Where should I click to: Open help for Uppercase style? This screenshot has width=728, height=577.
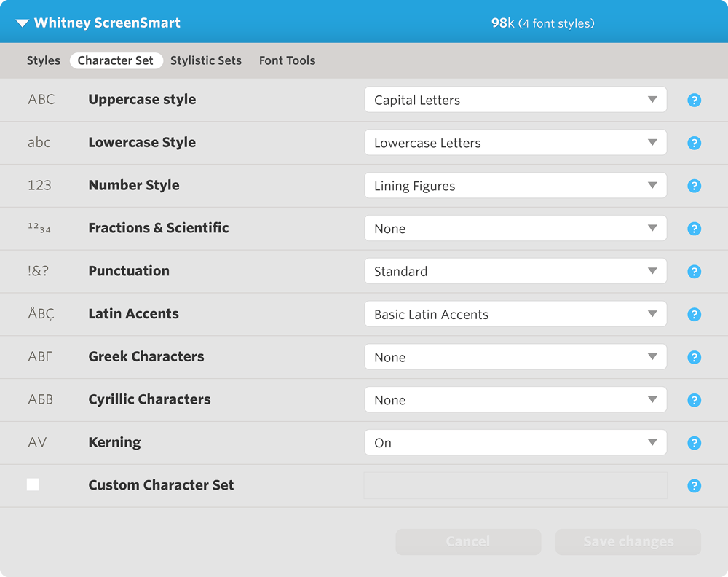[694, 100]
